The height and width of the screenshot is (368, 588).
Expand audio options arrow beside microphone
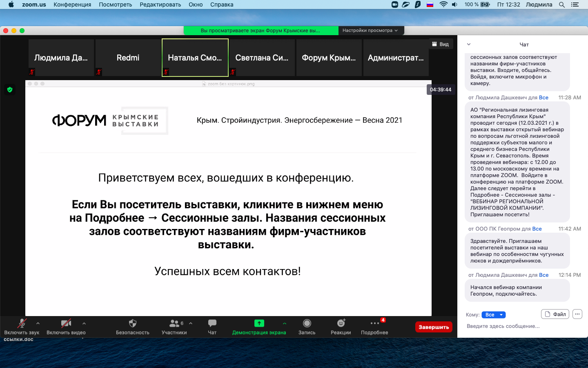38,323
